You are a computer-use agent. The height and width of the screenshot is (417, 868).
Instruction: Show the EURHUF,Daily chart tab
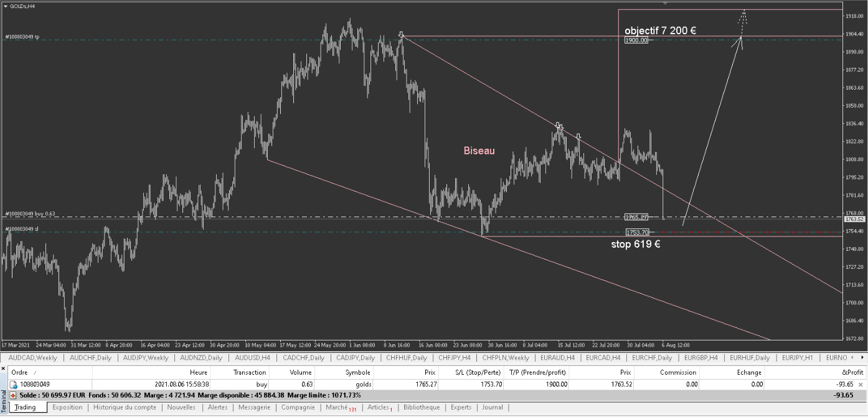point(750,358)
